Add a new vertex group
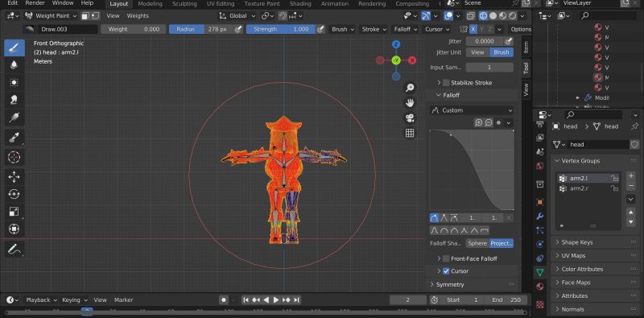 (631, 176)
